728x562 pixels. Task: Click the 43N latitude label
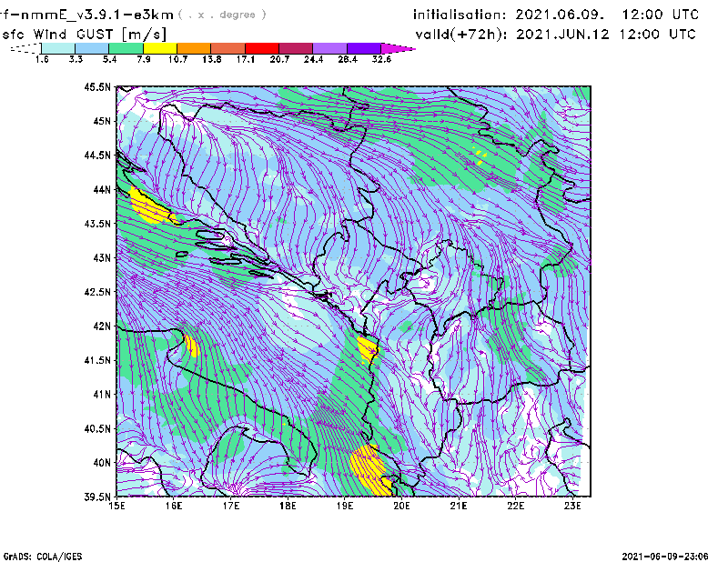pyautogui.click(x=102, y=257)
